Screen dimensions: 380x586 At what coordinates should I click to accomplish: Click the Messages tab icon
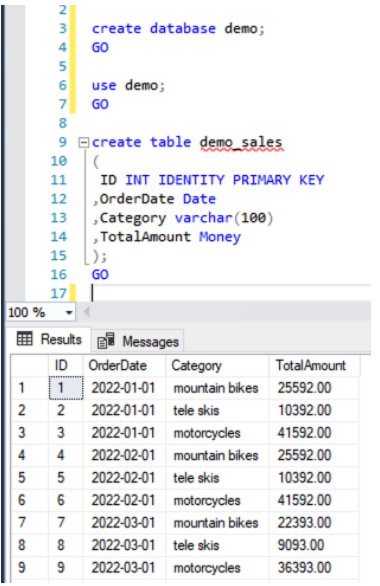[x=106, y=340]
